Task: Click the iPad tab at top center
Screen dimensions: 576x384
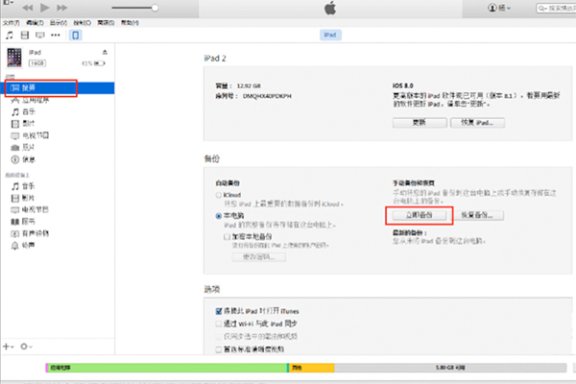Action: pos(330,35)
